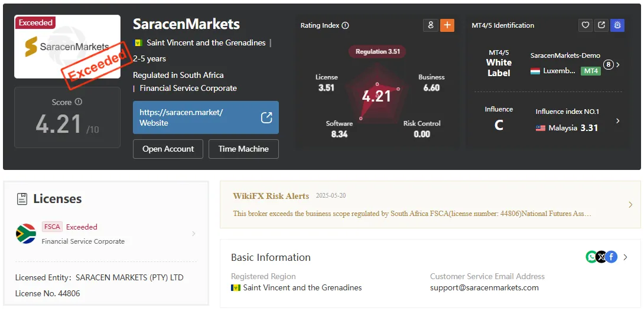The image size is (644, 311).
Task: Click the Time Machine button
Action: tap(243, 149)
